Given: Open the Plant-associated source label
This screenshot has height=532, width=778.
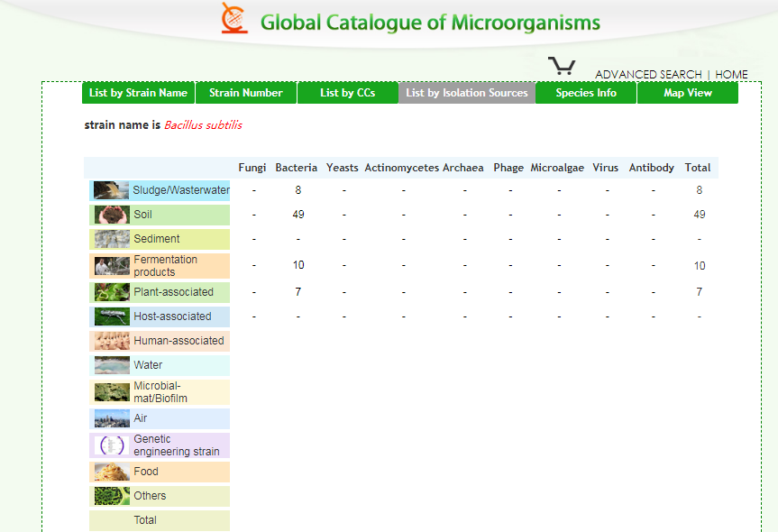Looking at the screenshot, I should coord(174,292).
